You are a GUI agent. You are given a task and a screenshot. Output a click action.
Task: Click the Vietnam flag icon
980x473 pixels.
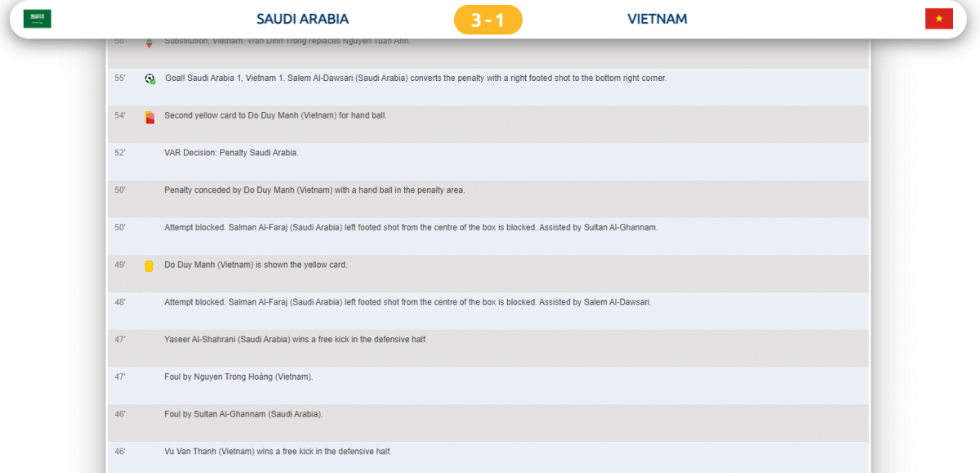coord(938,19)
